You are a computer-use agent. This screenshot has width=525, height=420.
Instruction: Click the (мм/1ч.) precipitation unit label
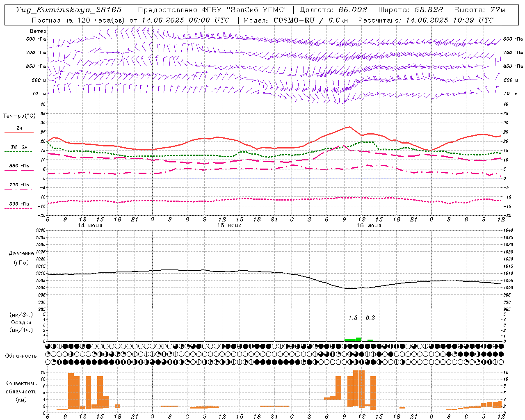click(x=21, y=330)
